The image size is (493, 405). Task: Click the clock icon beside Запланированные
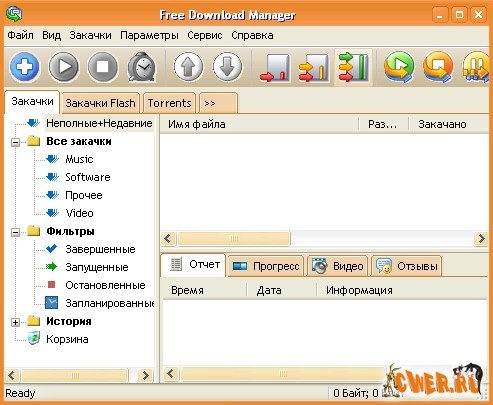point(52,302)
